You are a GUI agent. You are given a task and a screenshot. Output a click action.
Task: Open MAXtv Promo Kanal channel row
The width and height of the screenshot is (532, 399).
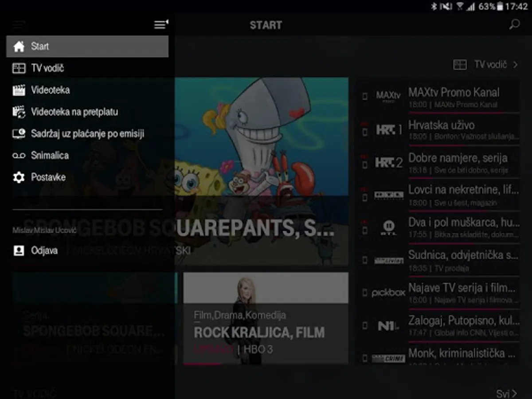coord(439,98)
